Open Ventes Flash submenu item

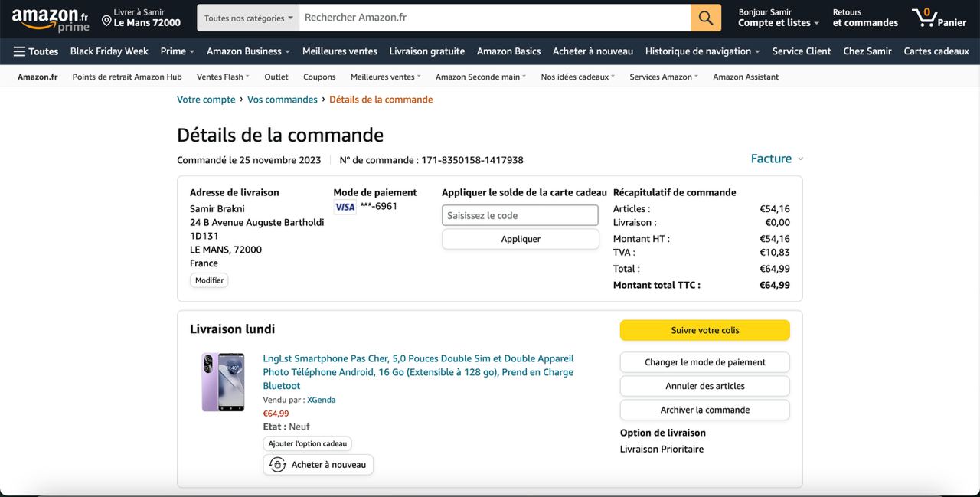point(222,77)
